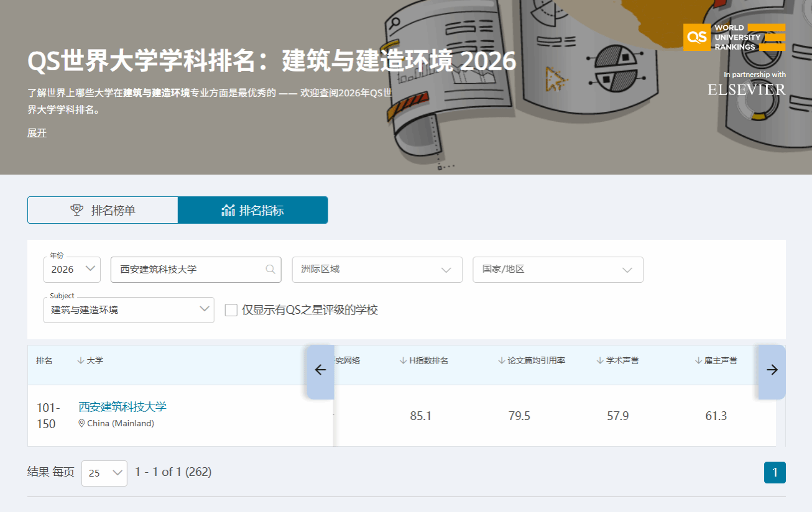Click 展开 to expand the description
This screenshot has height=512, width=812.
click(x=37, y=133)
